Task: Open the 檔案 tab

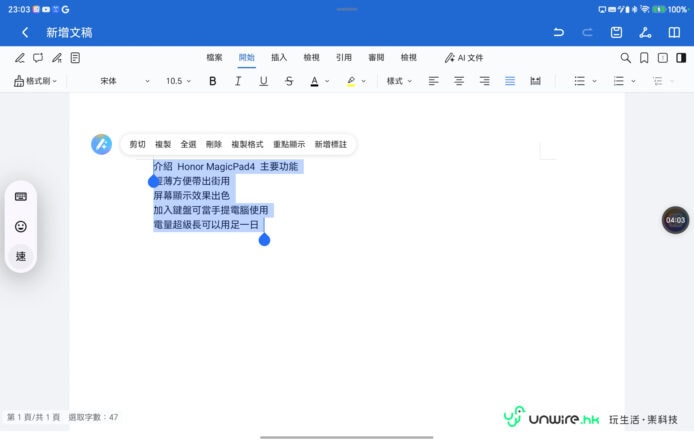Action: (214, 58)
